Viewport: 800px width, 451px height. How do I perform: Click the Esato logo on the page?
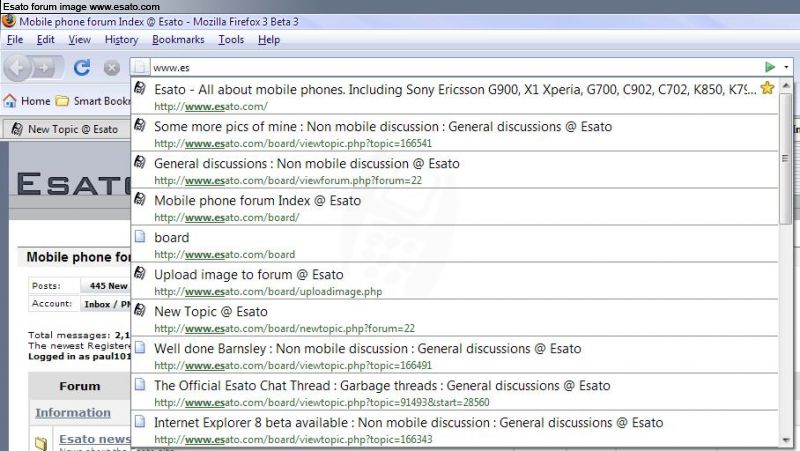click(x=74, y=184)
